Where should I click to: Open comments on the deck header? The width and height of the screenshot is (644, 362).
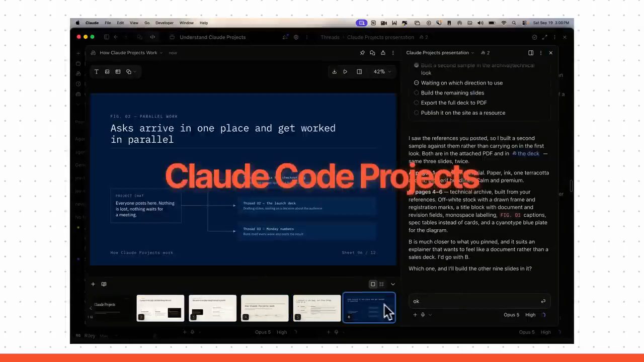click(x=372, y=53)
